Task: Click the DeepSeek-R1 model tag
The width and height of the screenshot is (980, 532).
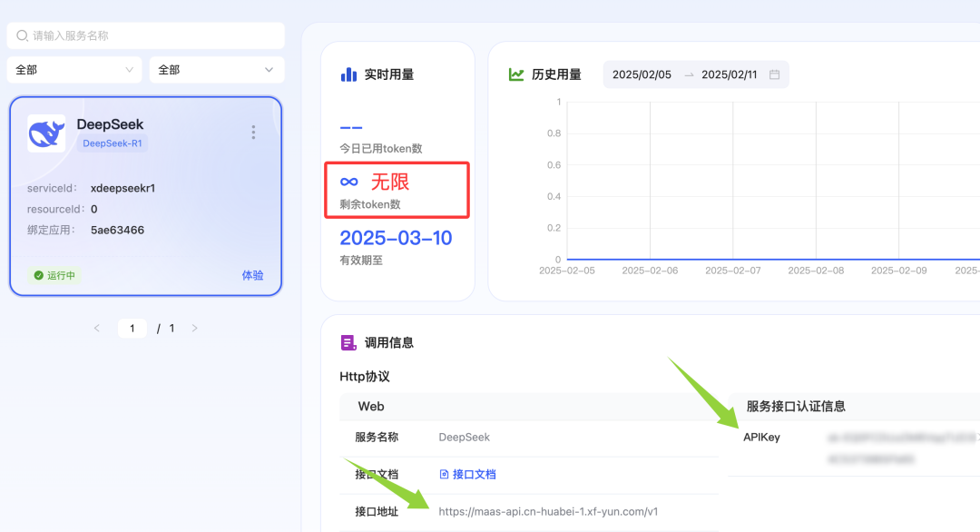Action: point(113,143)
